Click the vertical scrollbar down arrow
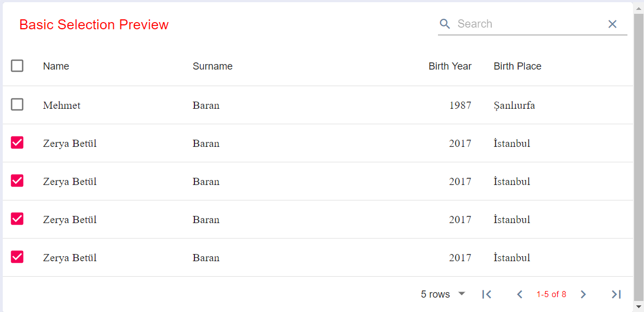This screenshot has height=312, width=644. coord(638,306)
